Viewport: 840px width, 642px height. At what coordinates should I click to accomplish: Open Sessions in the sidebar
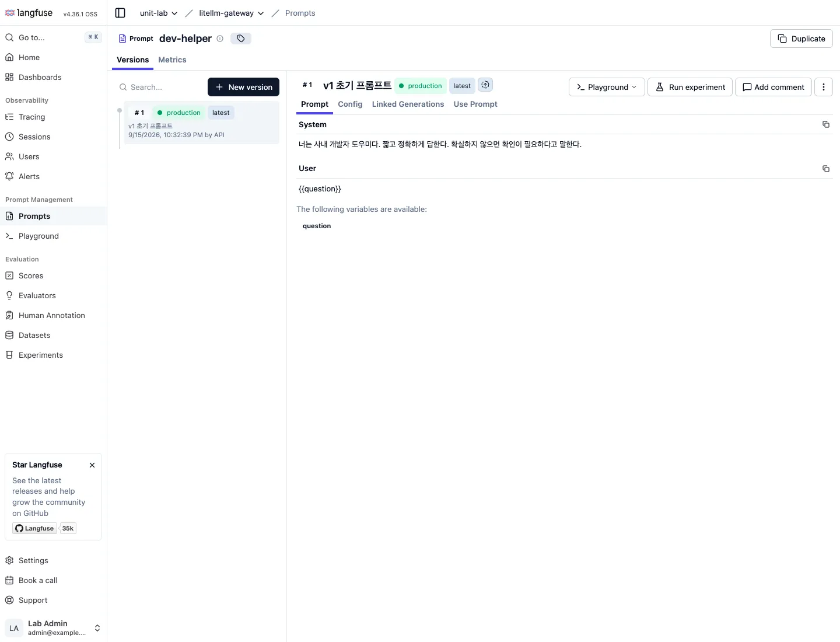53,137
